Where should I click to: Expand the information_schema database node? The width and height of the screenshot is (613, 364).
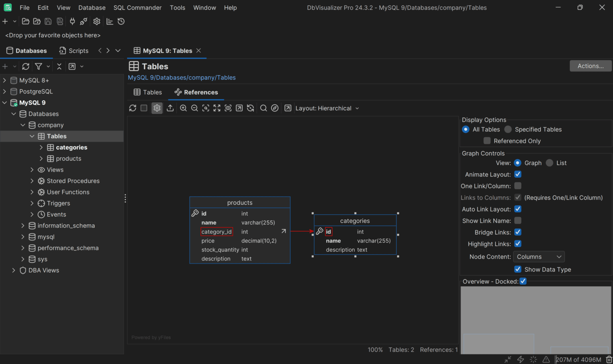pos(23,226)
